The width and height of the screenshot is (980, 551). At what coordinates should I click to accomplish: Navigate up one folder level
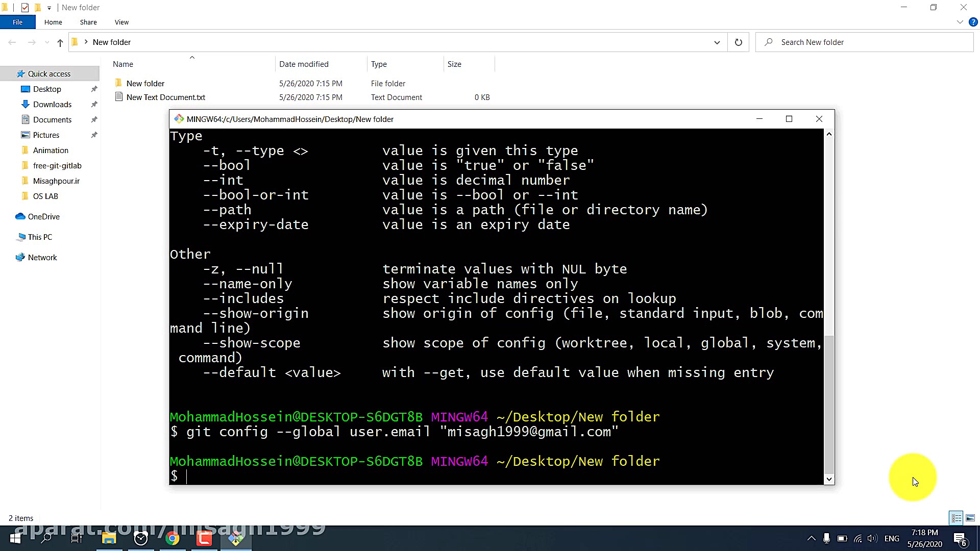[x=60, y=43]
